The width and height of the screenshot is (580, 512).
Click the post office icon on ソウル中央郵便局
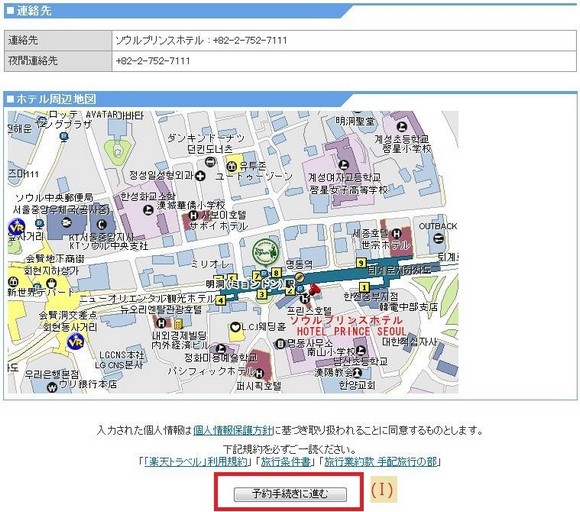click(x=67, y=222)
